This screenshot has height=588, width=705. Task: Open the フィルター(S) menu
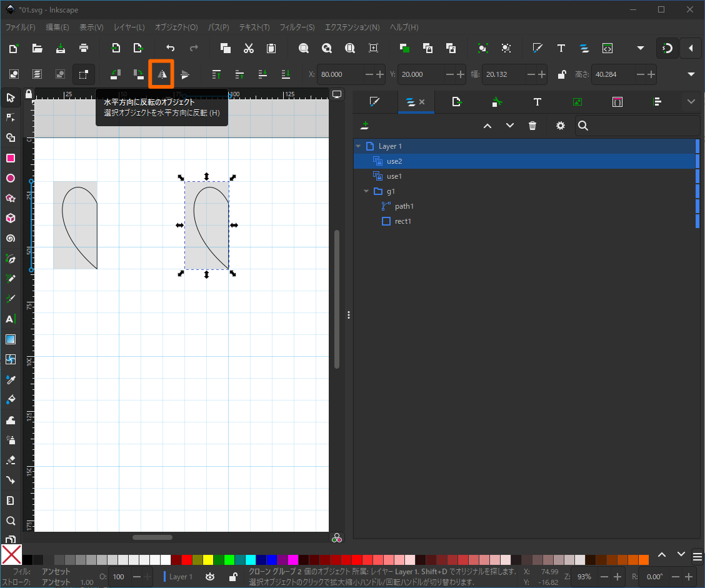pyautogui.click(x=297, y=27)
